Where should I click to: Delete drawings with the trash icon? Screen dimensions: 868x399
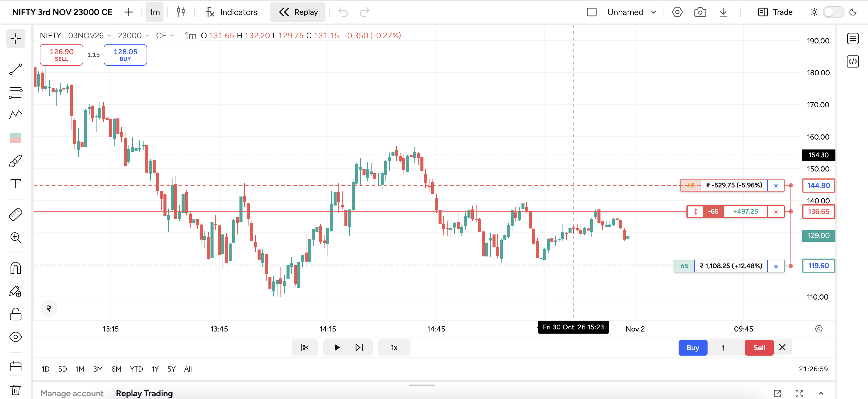[x=15, y=390]
